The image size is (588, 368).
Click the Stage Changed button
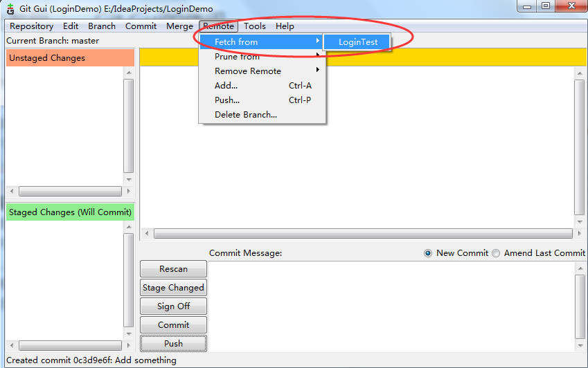tap(173, 288)
